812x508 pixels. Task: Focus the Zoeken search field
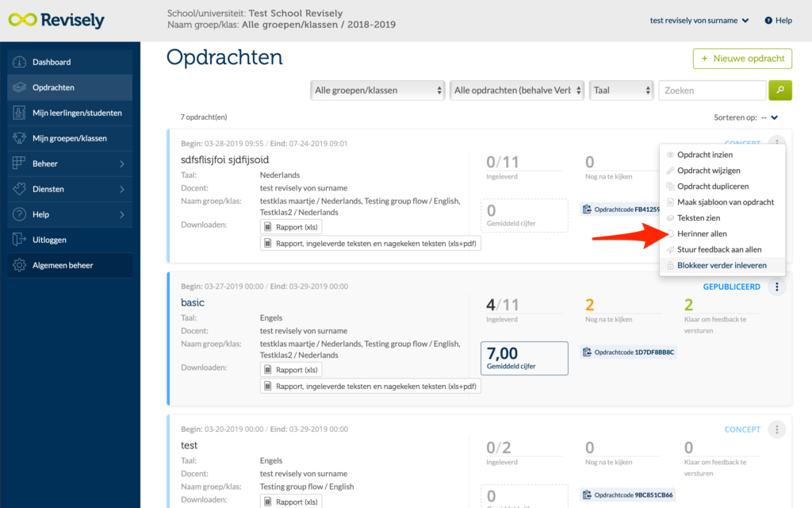click(712, 90)
